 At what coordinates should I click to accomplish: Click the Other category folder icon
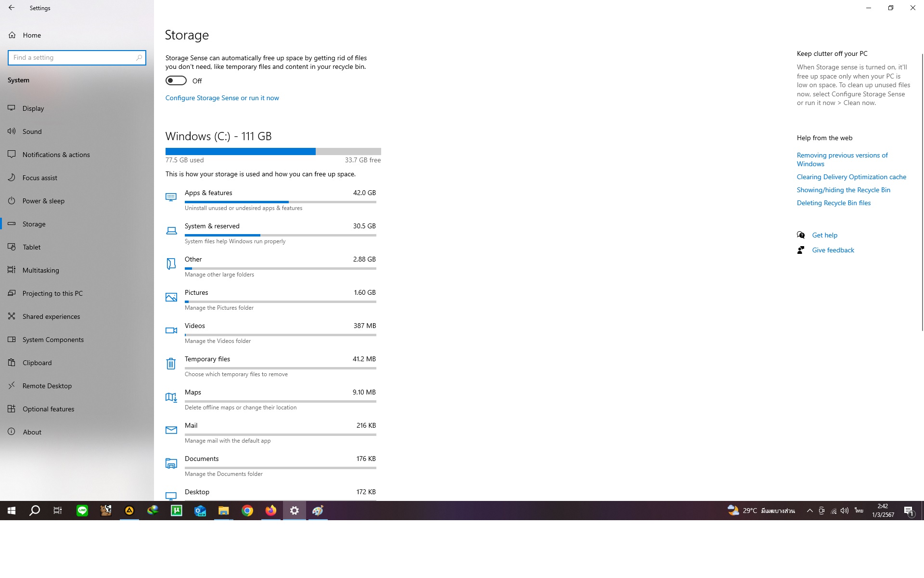(171, 263)
